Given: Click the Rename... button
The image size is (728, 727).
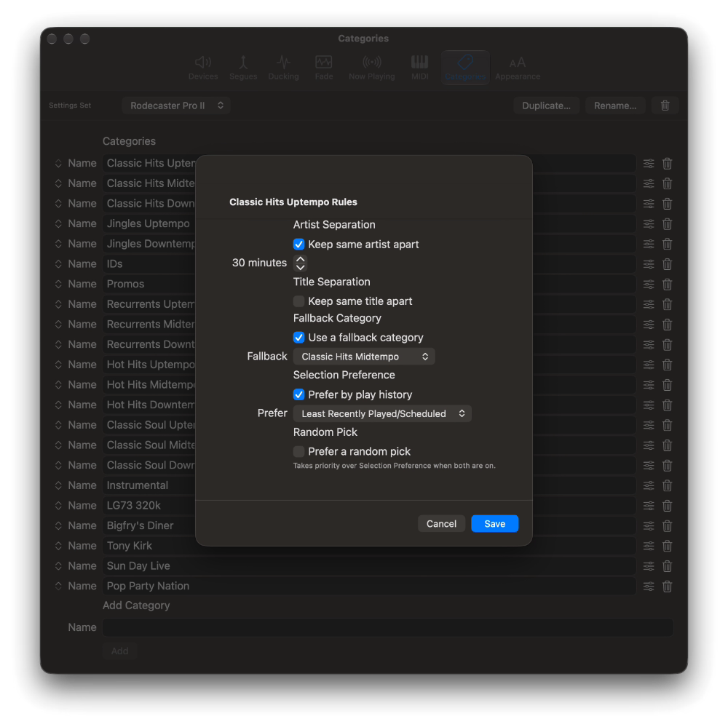Looking at the screenshot, I should coord(614,106).
